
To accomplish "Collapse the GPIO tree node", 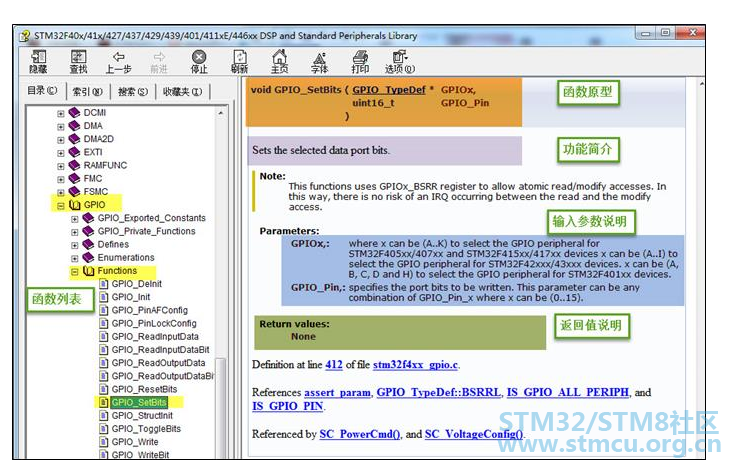I will pos(61,205).
